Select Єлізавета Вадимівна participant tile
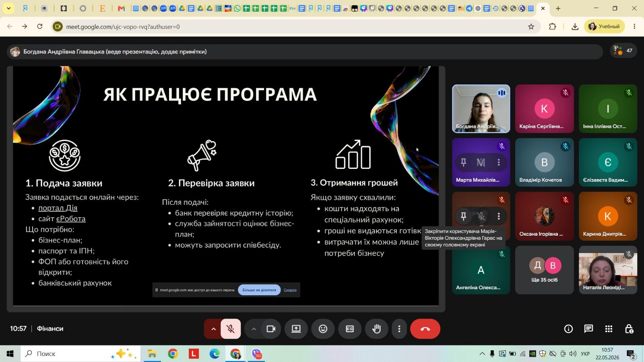The image size is (644, 362). [x=608, y=162]
